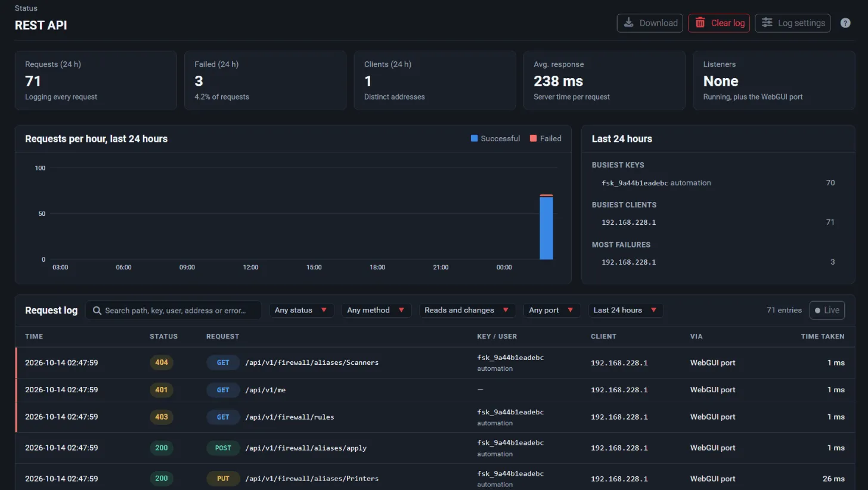The image size is (868, 490).
Task: Click the Requests (24 h) card
Action: [96, 80]
